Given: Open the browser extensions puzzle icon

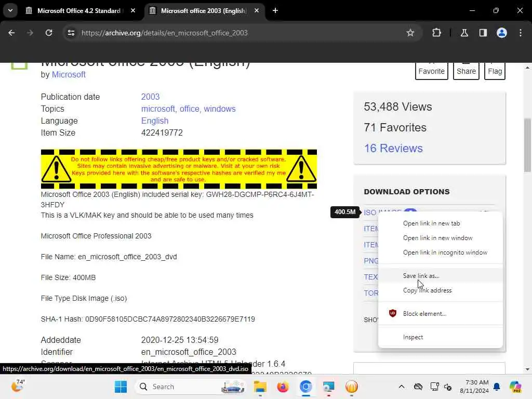Looking at the screenshot, I should click(436, 33).
